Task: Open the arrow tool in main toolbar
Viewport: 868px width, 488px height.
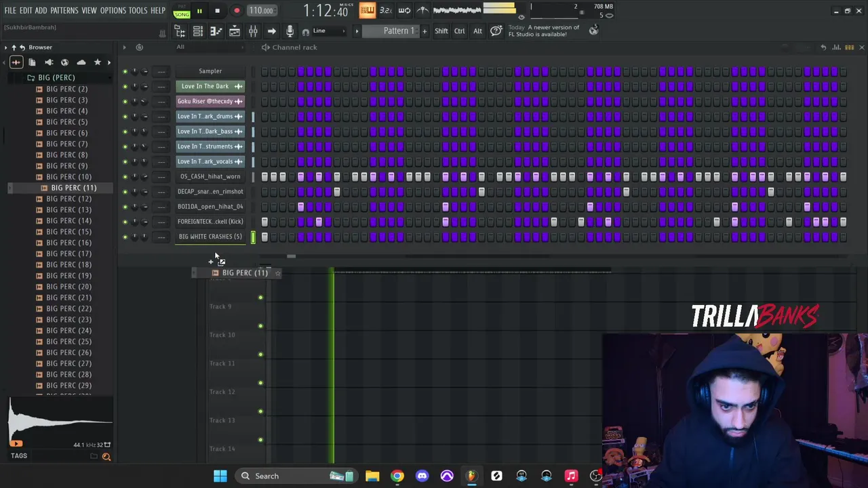Action: point(271,31)
